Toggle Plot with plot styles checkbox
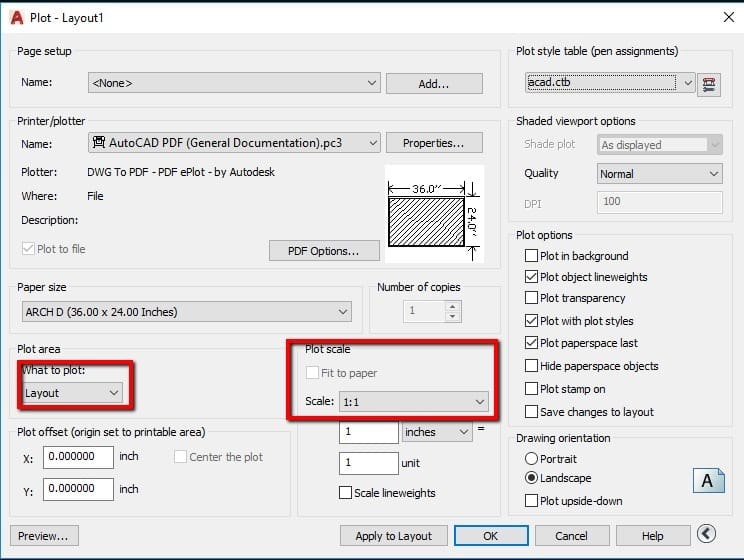 (531, 321)
